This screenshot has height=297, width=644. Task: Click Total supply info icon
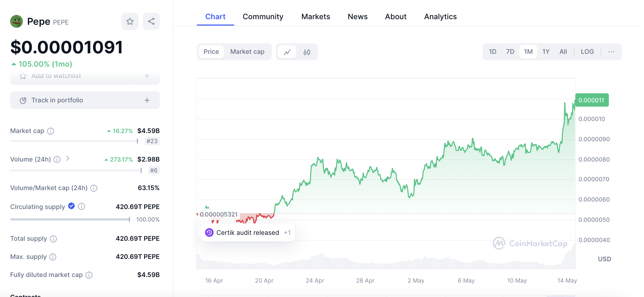click(53, 239)
